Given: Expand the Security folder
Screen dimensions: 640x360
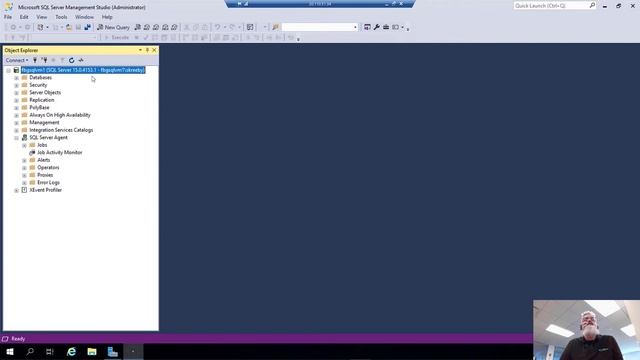Looking at the screenshot, I should pos(16,85).
